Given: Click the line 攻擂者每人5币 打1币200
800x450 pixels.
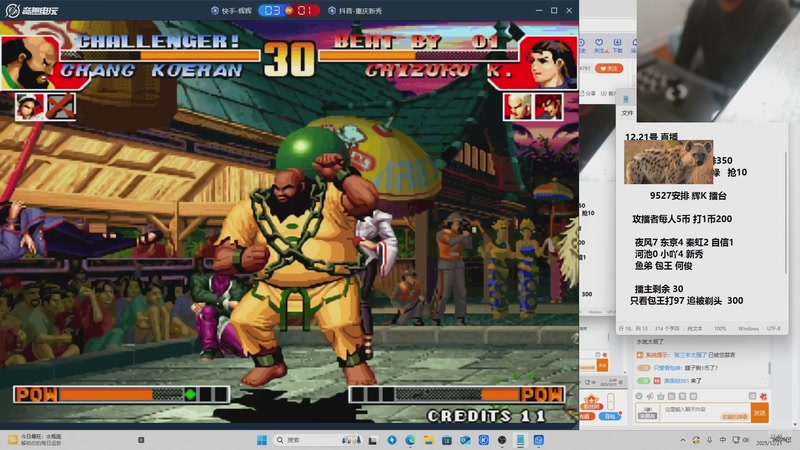Looking at the screenshot, I should pyautogui.click(x=682, y=219).
